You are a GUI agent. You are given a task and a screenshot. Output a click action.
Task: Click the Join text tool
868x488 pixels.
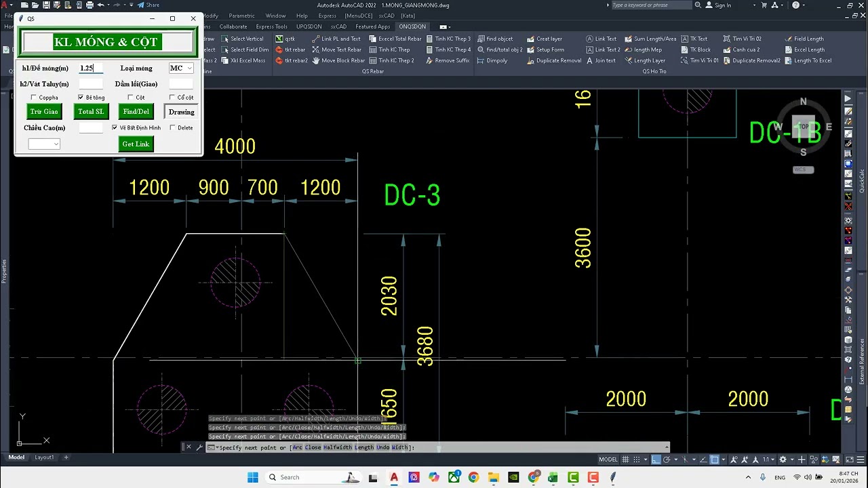600,60
